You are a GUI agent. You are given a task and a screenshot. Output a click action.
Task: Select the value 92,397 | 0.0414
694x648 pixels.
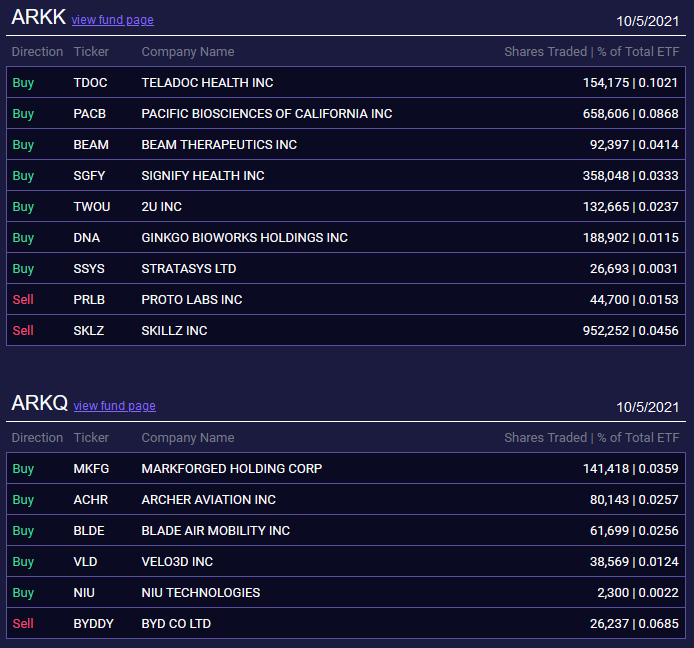tap(634, 145)
